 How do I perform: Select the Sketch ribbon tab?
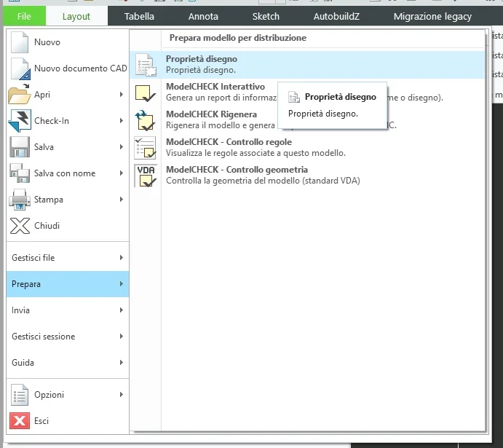click(x=266, y=16)
